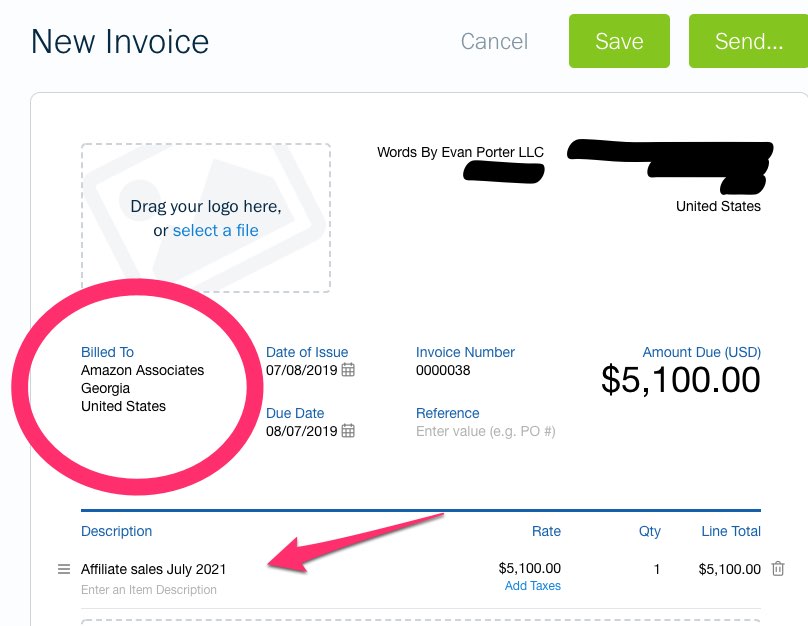Click the Save button
The height and width of the screenshot is (626, 808).
[x=619, y=41]
